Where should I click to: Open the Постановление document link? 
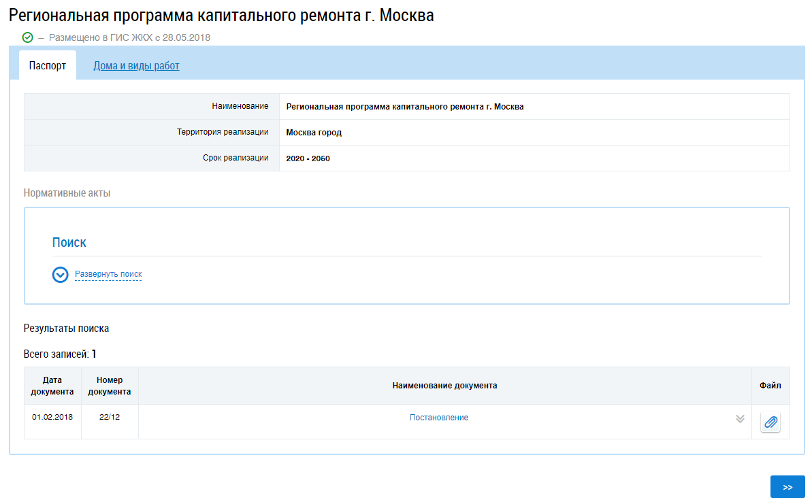coord(438,418)
